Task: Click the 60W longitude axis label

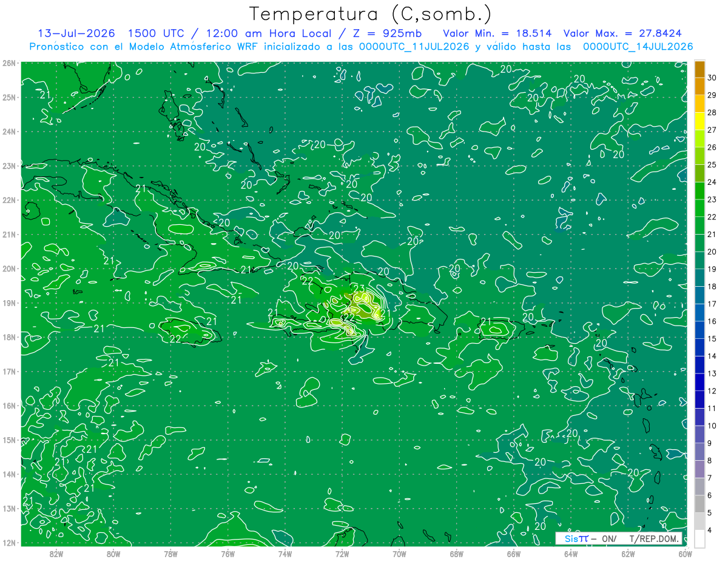Action: point(686,554)
